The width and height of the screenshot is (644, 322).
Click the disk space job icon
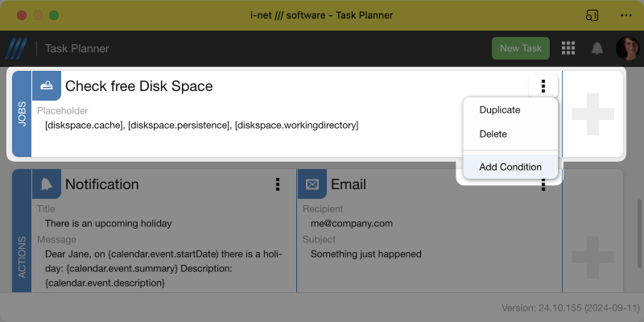[47, 85]
